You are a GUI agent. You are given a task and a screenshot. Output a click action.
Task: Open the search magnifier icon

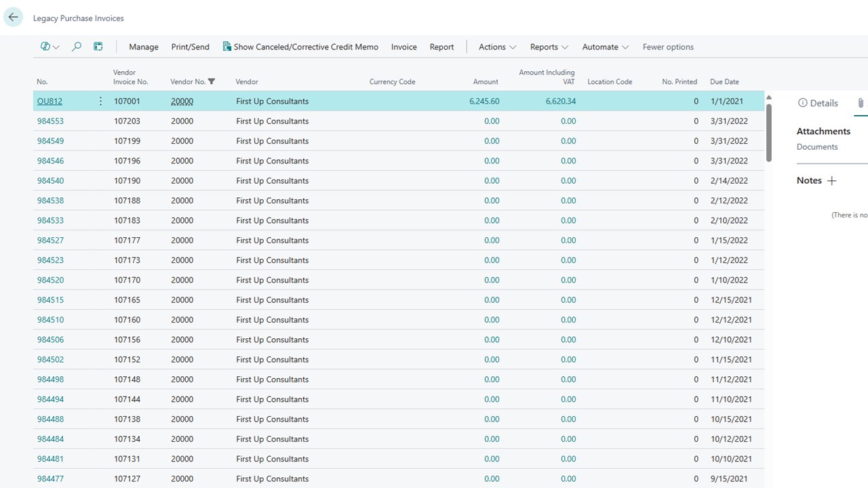click(77, 47)
